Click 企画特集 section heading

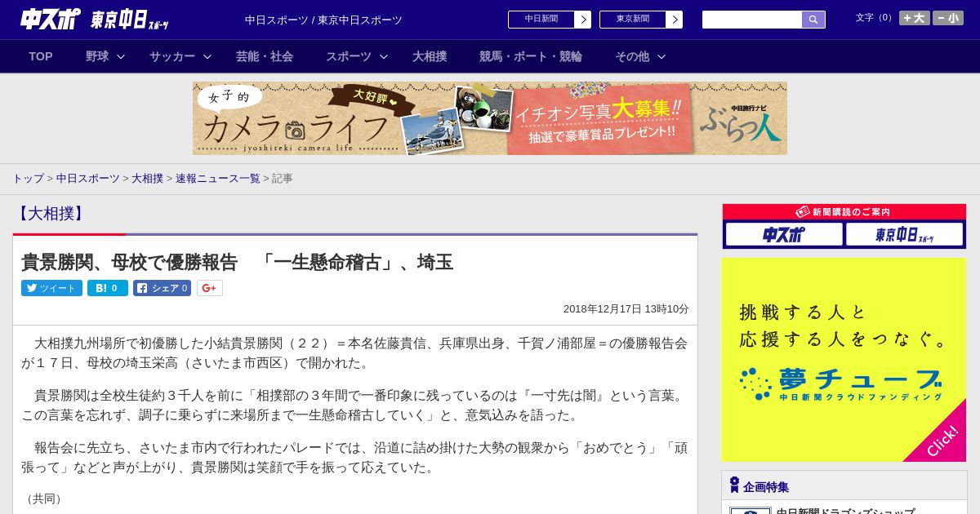pos(766,487)
